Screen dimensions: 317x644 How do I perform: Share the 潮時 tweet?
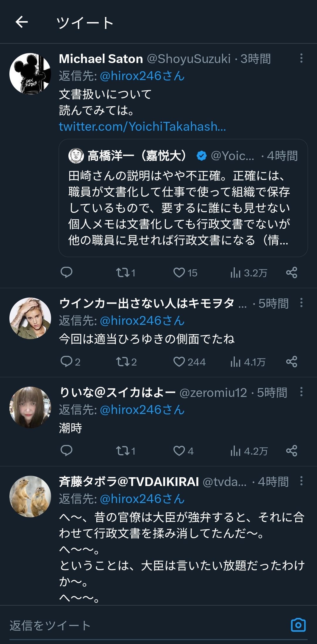(291, 451)
